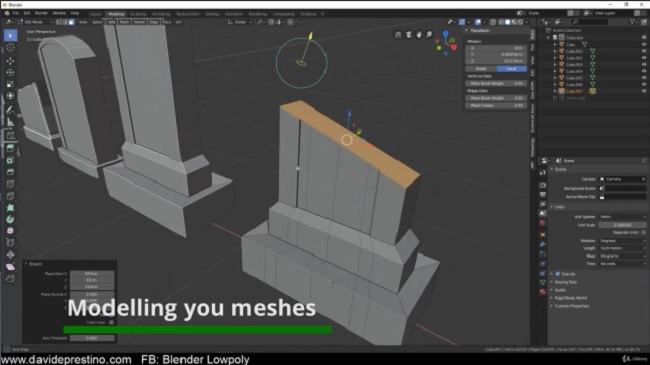Select the Measure tool icon
The width and height of the screenshot is (650, 365).
click(x=10, y=122)
